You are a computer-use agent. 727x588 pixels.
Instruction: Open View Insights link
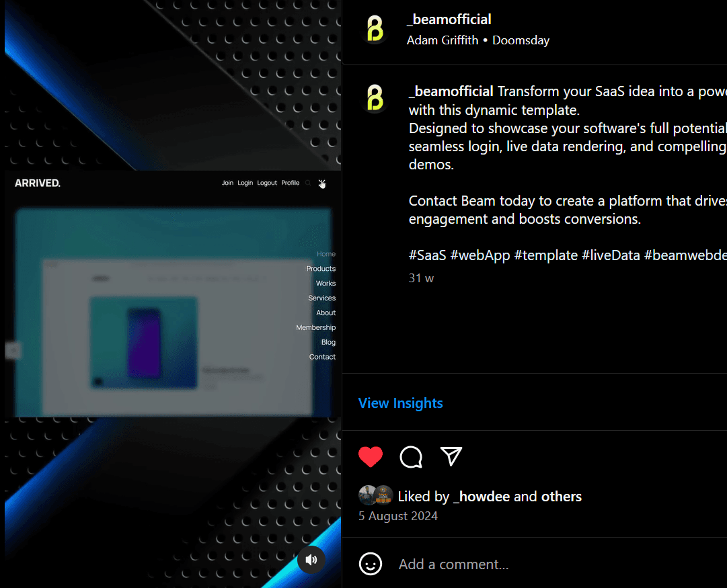(401, 403)
